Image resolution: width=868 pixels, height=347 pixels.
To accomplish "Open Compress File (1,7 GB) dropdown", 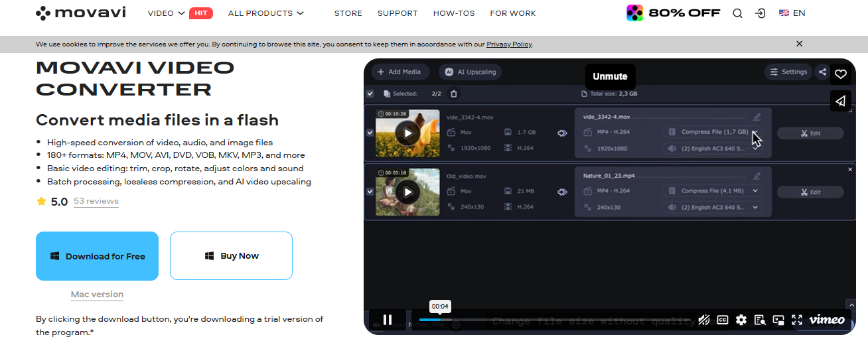I will pos(713,132).
